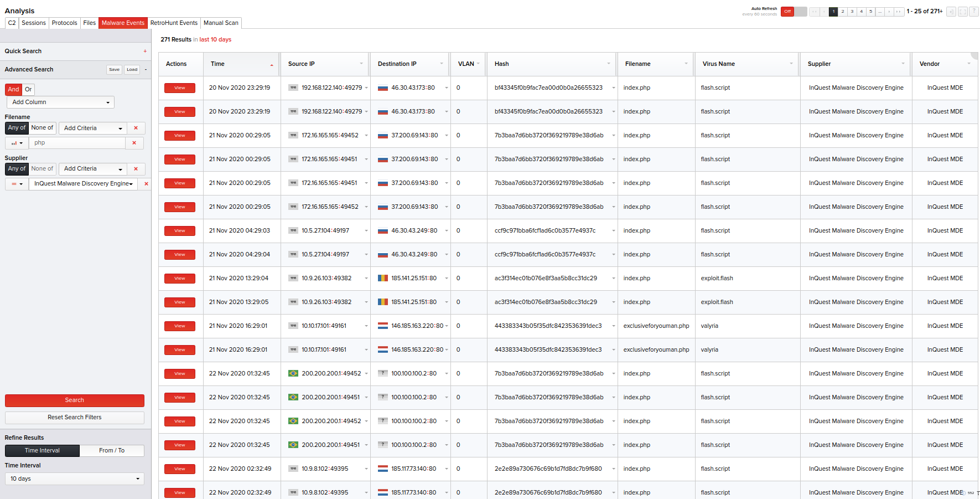
Task: Open the 10 days Time Interval dropdown
Action: click(x=74, y=479)
